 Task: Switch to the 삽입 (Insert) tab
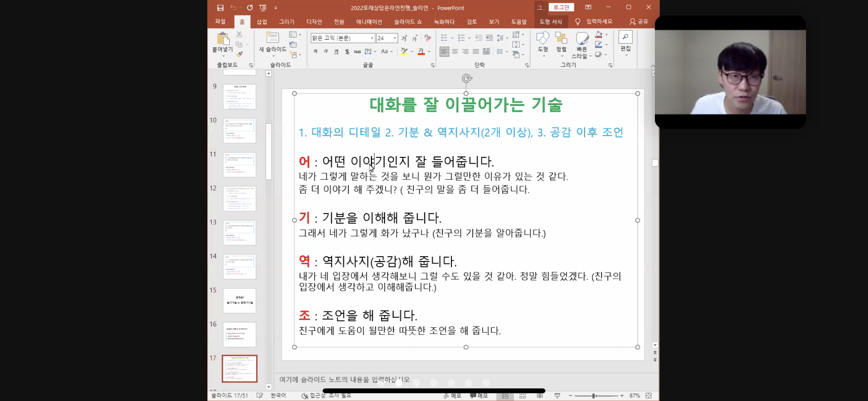(x=262, y=22)
